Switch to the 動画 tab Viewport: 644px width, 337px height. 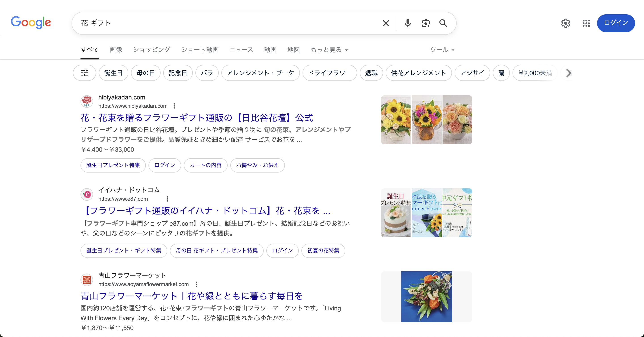pos(270,50)
